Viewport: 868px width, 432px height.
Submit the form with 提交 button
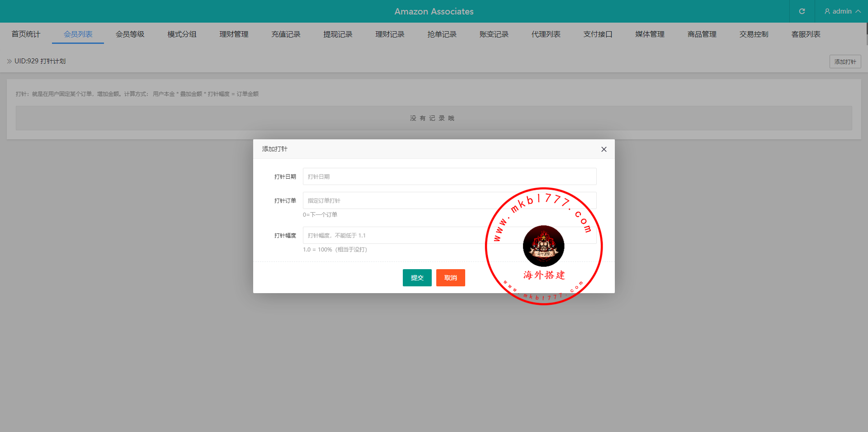click(x=417, y=278)
